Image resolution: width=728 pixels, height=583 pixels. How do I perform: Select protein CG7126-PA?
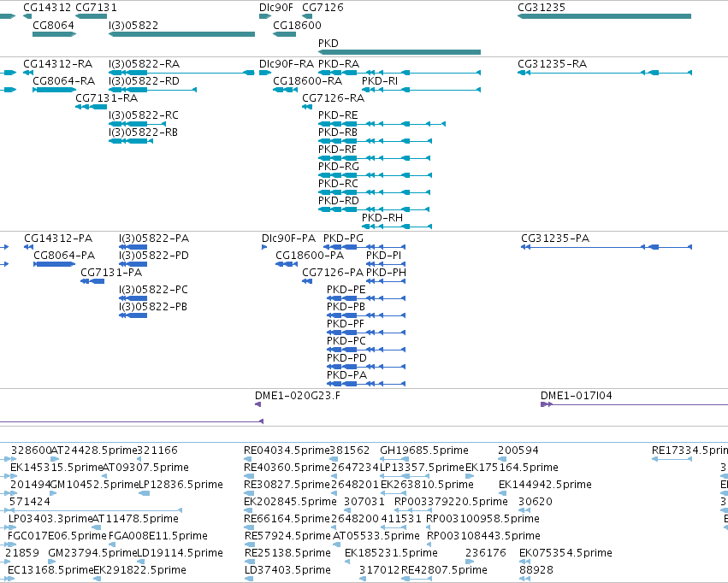point(333,272)
